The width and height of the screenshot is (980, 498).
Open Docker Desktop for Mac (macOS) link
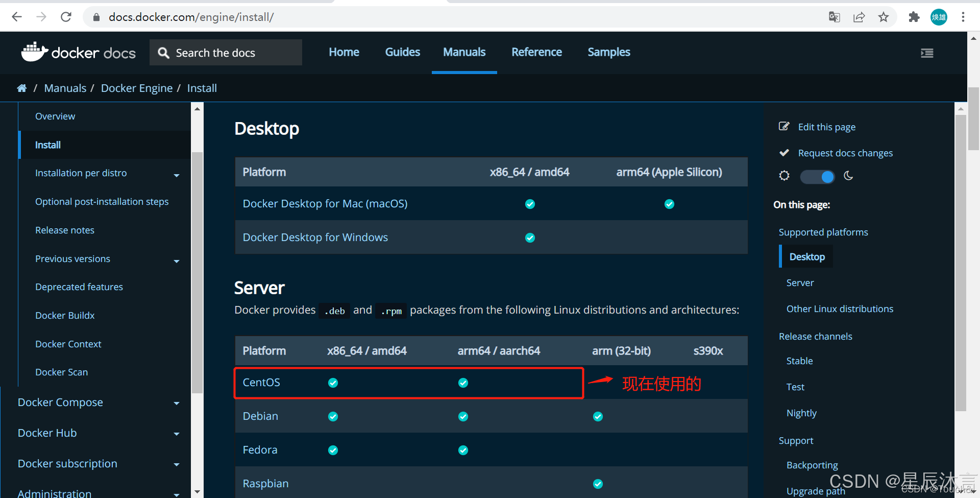[325, 204]
